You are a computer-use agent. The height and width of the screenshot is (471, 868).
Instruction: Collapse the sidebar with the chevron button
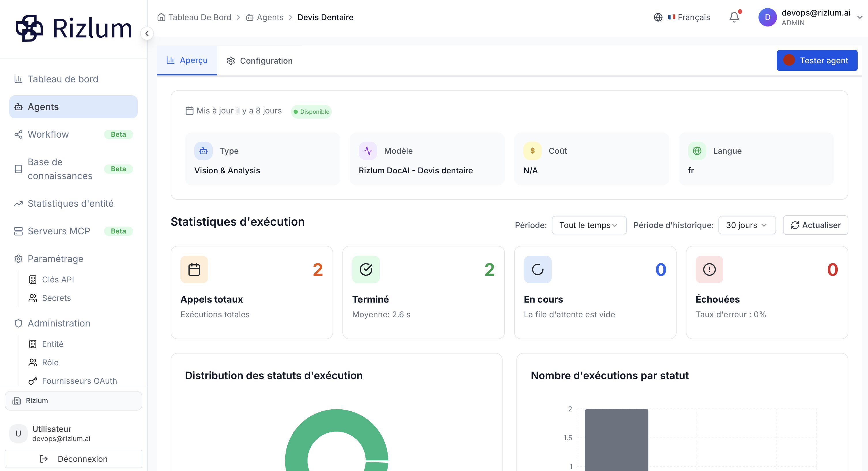pos(147,33)
